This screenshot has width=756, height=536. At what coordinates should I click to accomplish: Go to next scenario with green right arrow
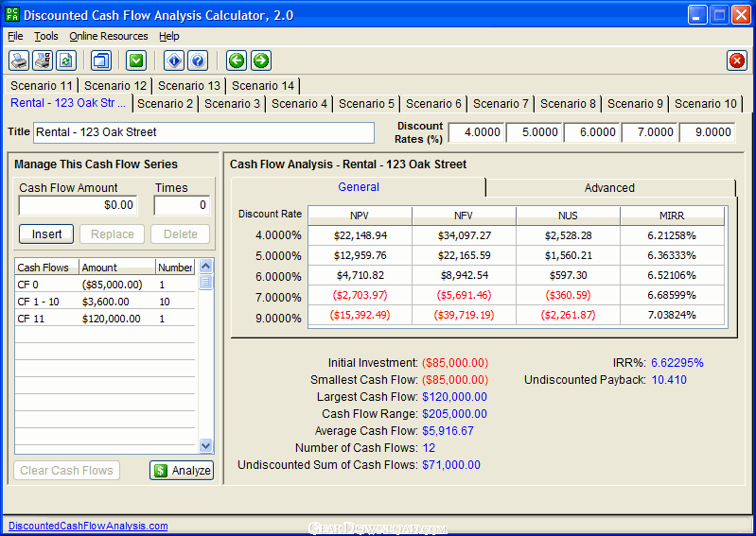tap(261, 61)
